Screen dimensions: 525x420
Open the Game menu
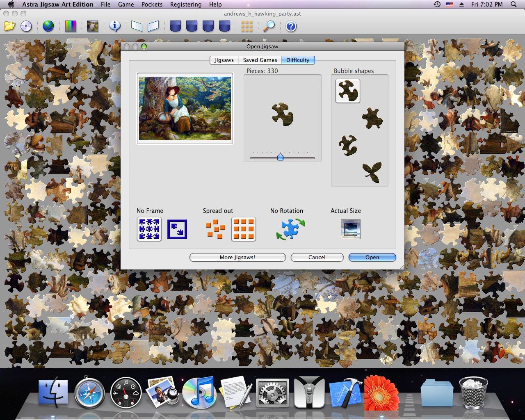point(126,5)
